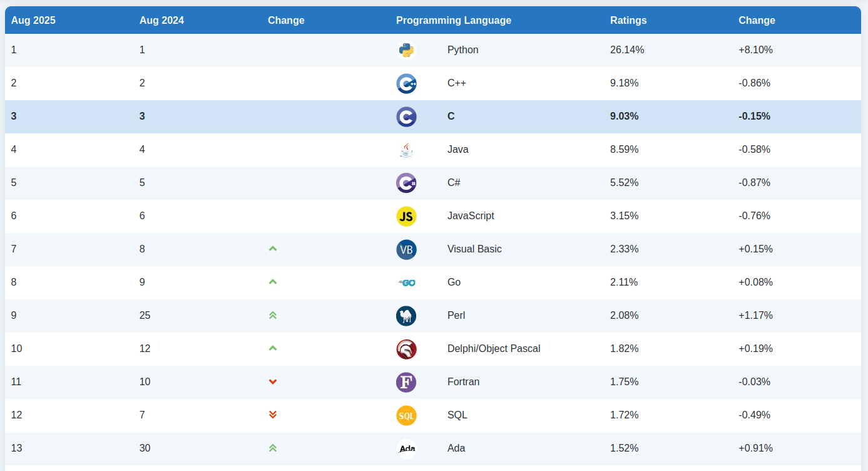Screen dimensions: 868x471
Task: Click the yellow JavaScript JS icon
Action: (406, 216)
